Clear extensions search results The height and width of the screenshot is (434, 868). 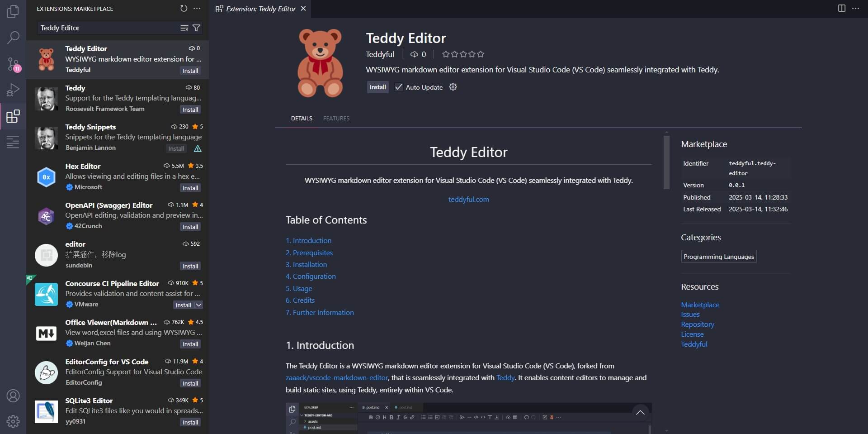[184, 28]
